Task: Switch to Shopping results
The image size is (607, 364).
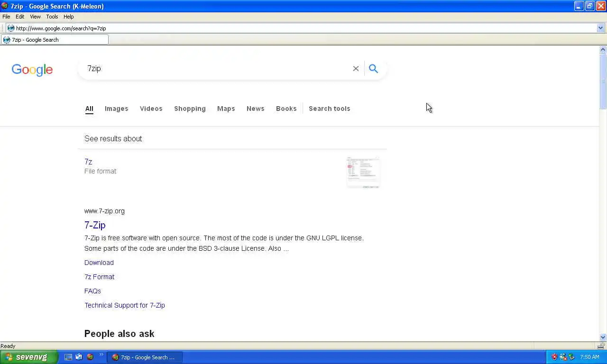Action: pyautogui.click(x=190, y=109)
